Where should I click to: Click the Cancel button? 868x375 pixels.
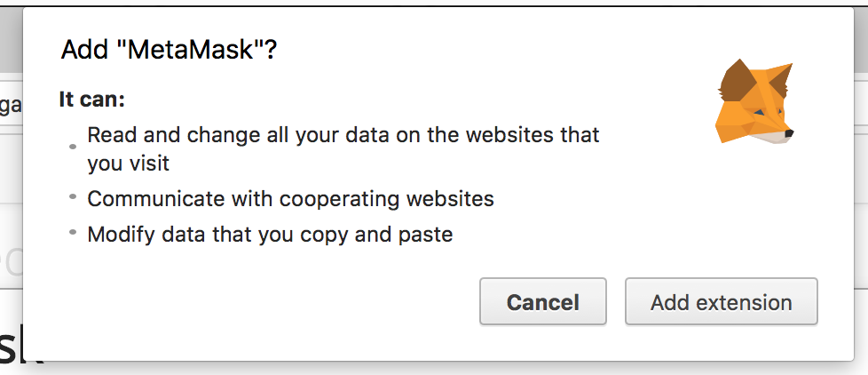click(x=542, y=302)
